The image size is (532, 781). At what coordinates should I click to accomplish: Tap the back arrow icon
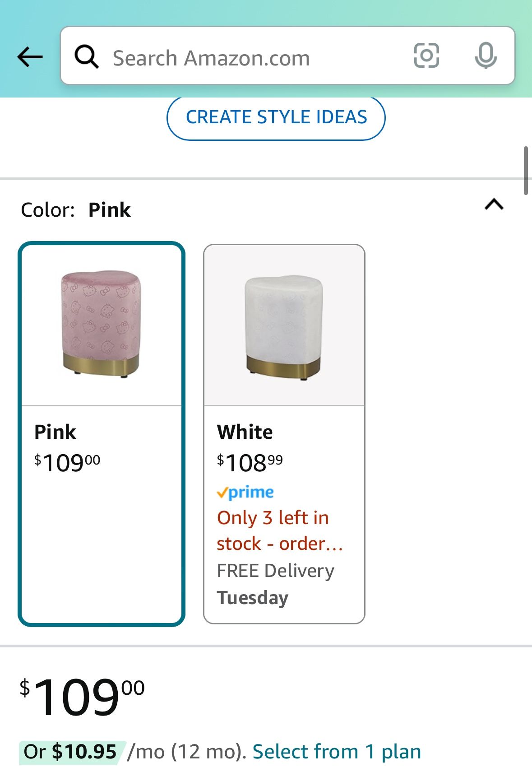(x=30, y=57)
